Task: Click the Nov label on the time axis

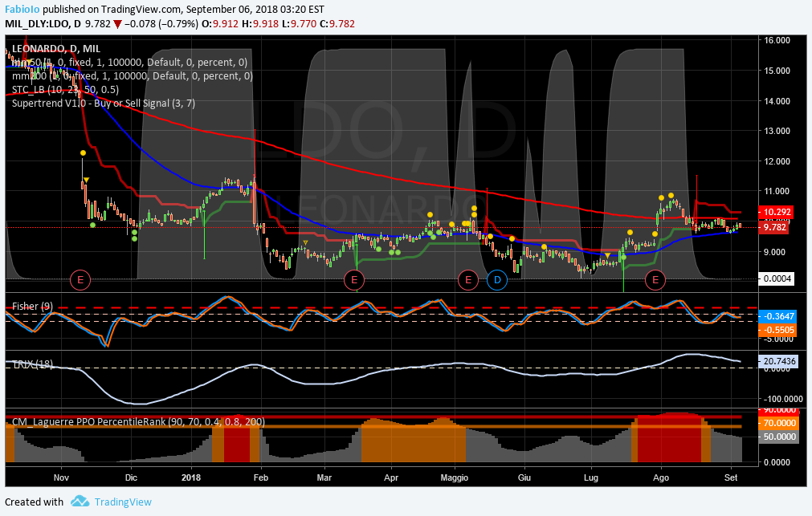Action: point(61,477)
